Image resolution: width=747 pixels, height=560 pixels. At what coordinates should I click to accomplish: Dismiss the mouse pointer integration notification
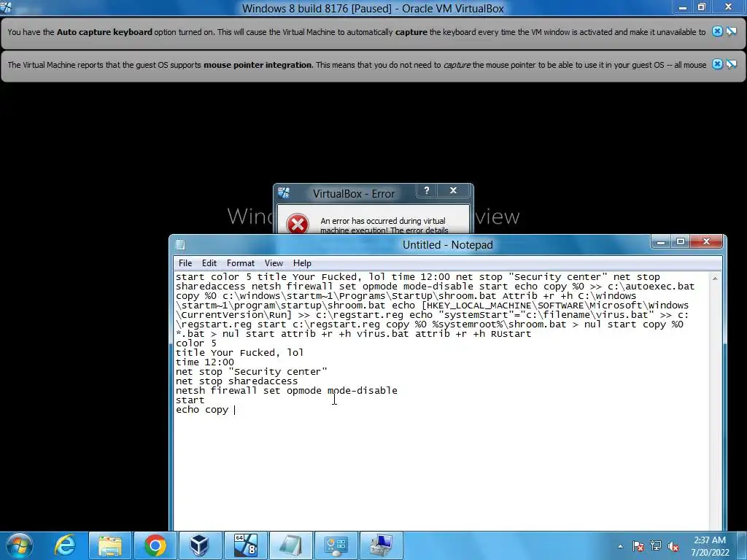[717, 64]
